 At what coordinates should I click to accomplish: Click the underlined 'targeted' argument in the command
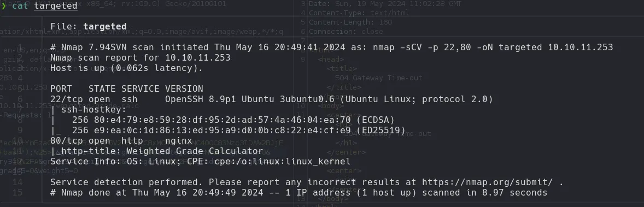(55, 6)
